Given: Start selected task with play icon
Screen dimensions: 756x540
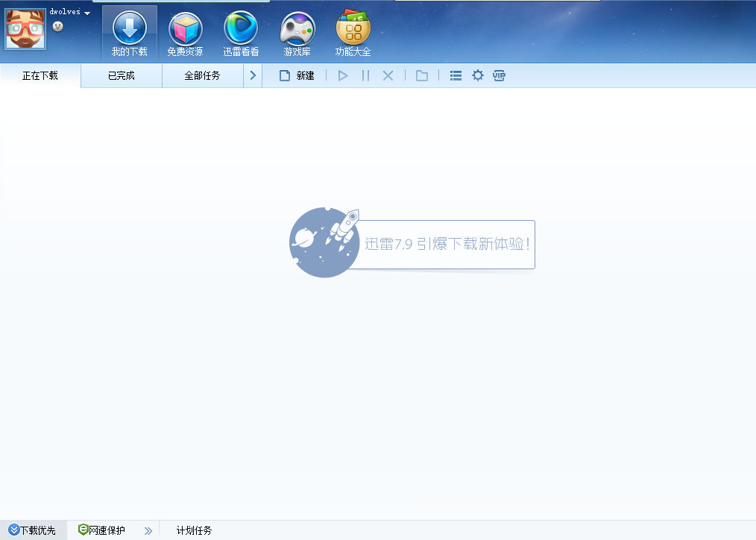Looking at the screenshot, I should [x=343, y=75].
